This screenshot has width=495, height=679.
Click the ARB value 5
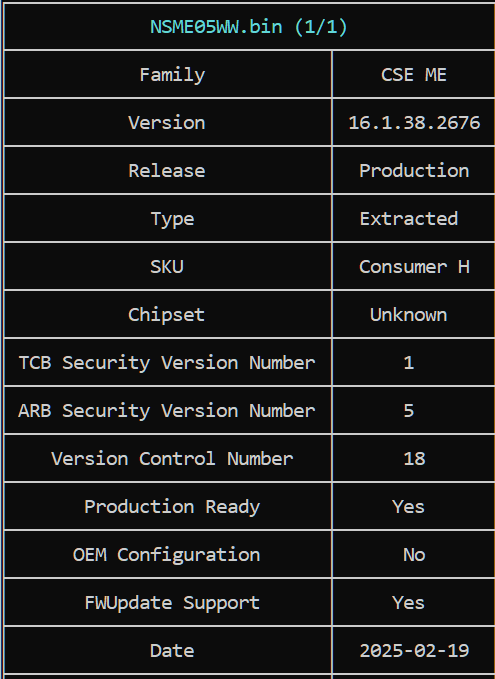(409, 411)
